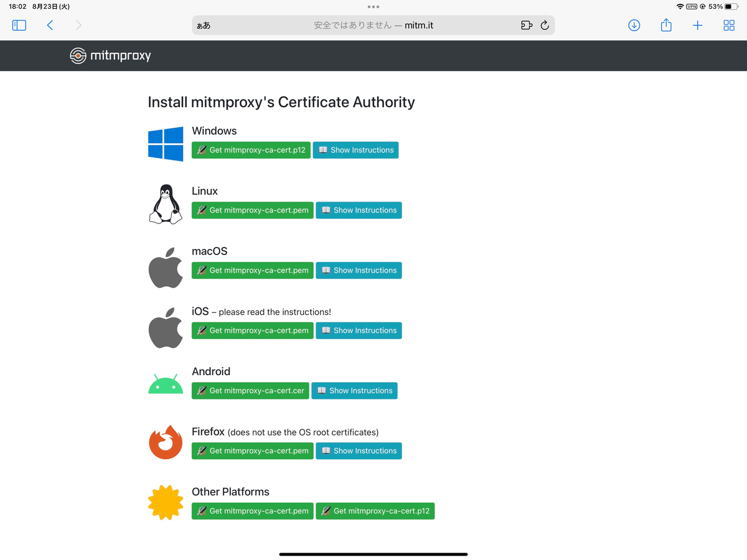Click the Other Platforms yellow badge icon
The height and width of the screenshot is (560, 747).
(166, 502)
